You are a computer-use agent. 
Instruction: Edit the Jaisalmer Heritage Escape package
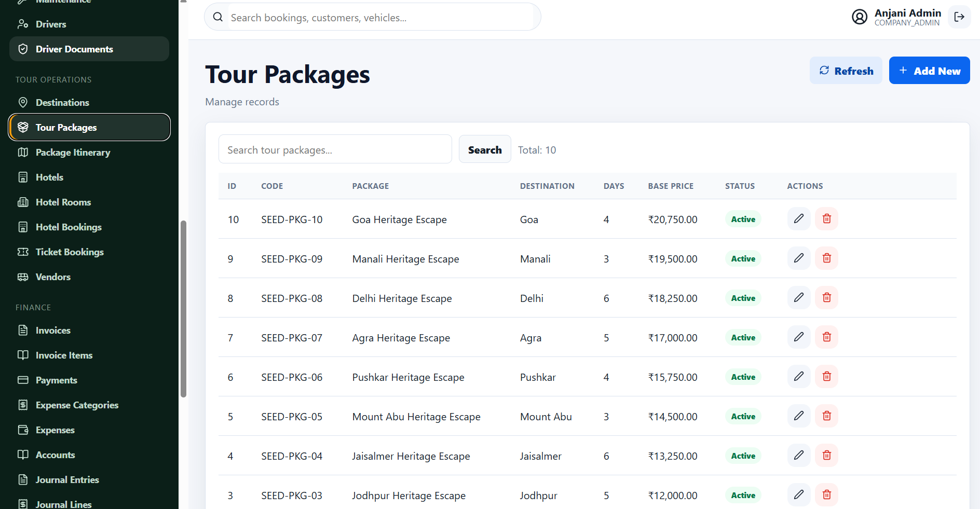point(799,455)
